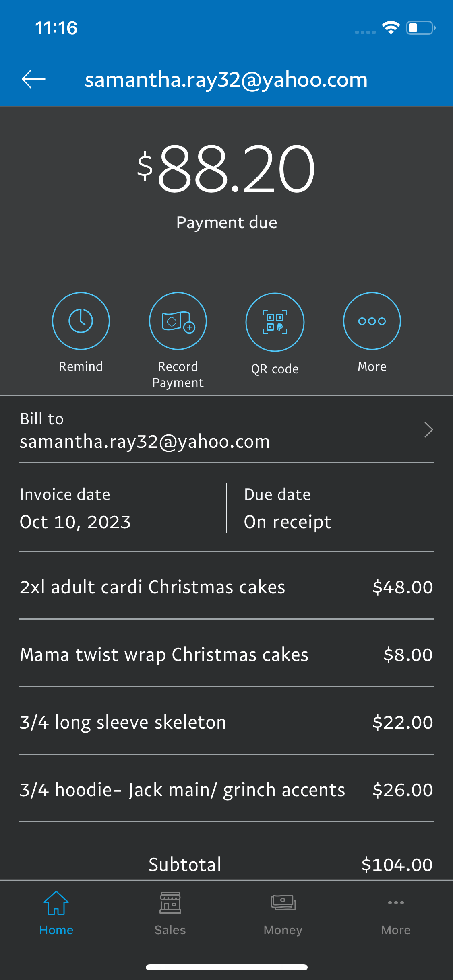453x980 pixels.
Task: Expand Bill to details chevron
Action: [x=428, y=430]
